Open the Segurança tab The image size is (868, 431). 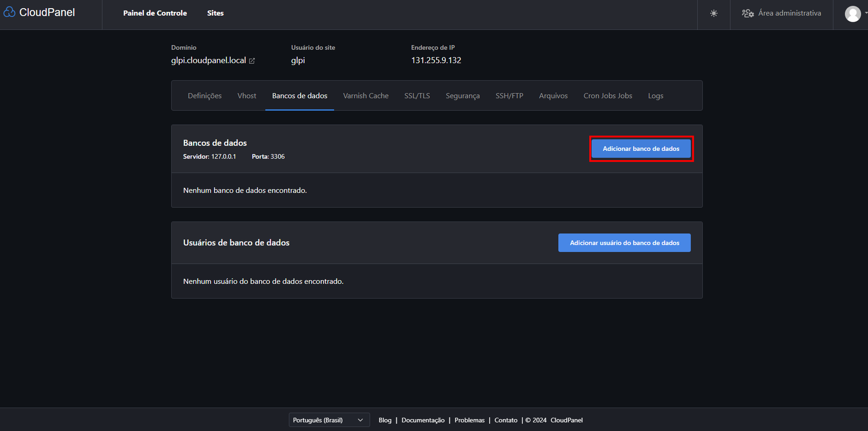point(462,96)
